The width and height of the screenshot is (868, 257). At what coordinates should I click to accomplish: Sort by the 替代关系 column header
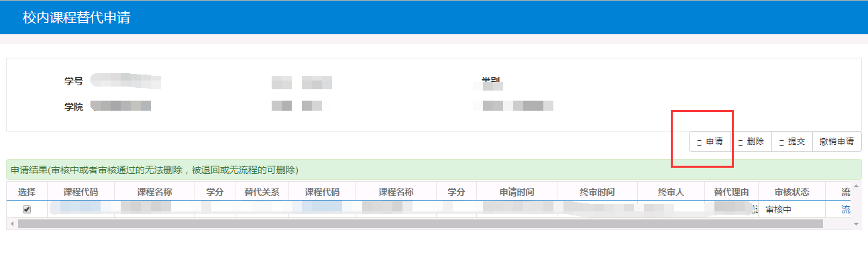click(262, 192)
